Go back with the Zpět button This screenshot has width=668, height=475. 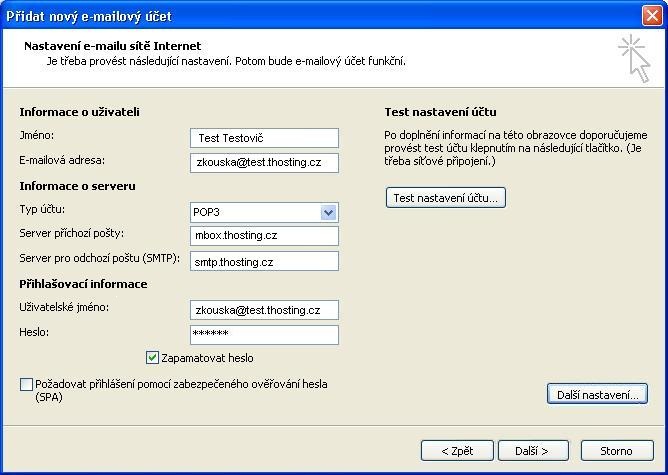pos(457,450)
